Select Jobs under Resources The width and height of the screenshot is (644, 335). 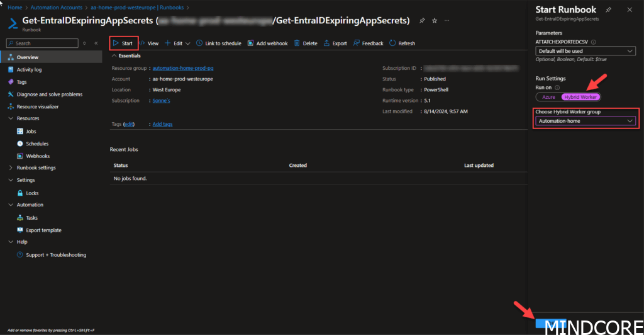click(x=31, y=132)
